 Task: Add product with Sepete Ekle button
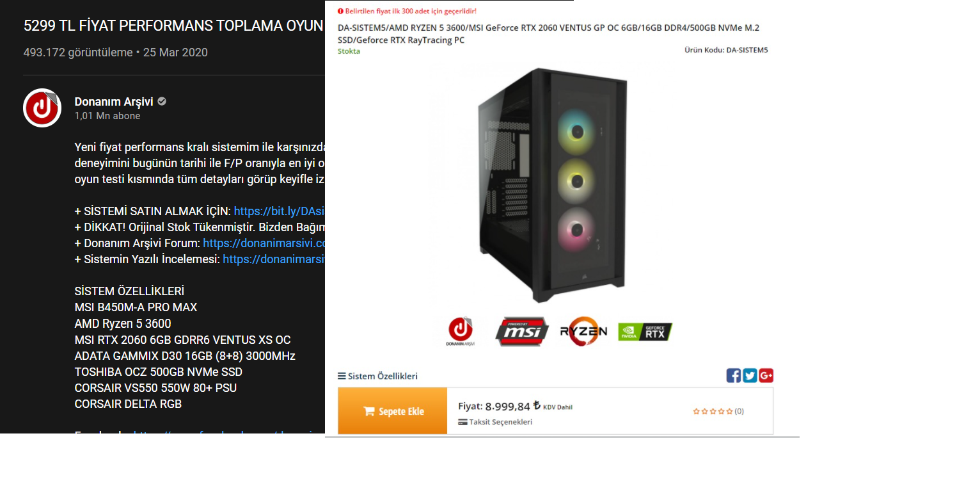pyautogui.click(x=393, y=411)
